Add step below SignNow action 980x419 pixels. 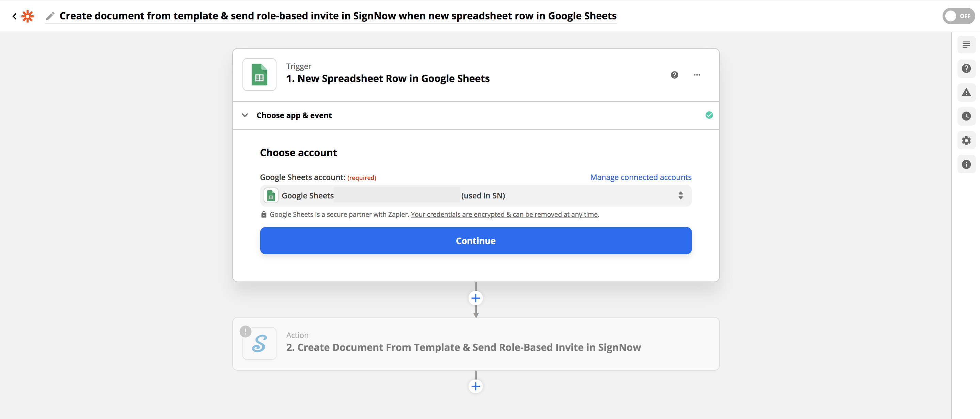tap(476, 386)
